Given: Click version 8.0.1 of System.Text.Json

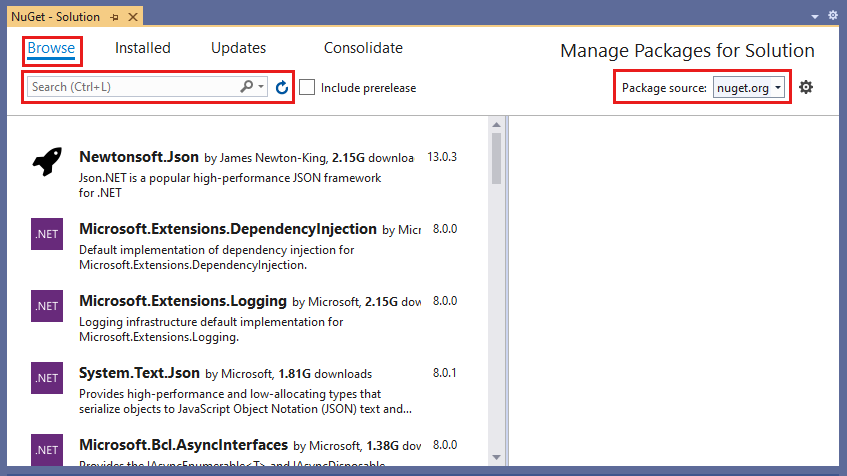Looking at the screenshot, I should tap(445, 373).
